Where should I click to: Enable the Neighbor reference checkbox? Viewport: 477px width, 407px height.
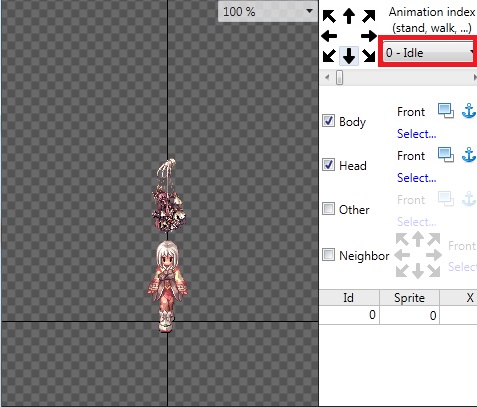328,255
